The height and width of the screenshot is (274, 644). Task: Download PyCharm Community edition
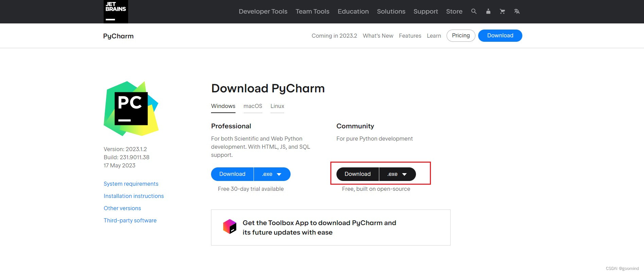click(x=358, y=174)
